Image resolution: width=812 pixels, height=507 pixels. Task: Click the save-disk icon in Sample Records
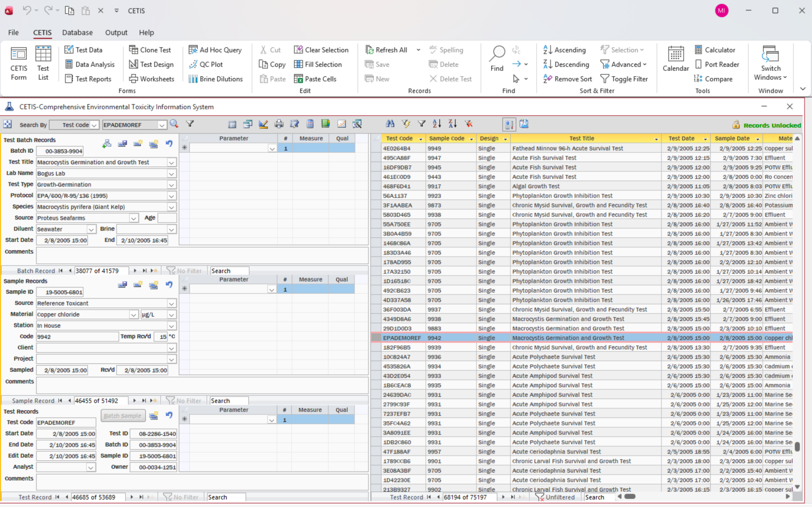pos(123,285)
